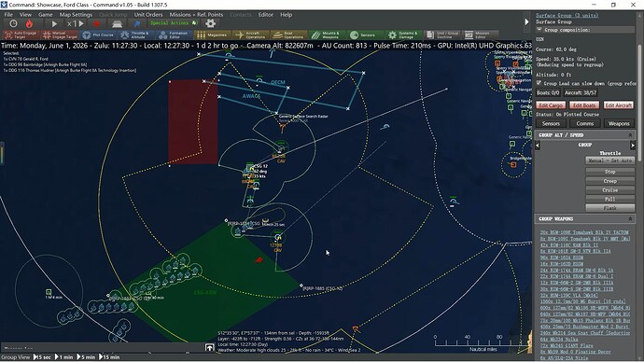Click the flame icon in the toolbar
The image size is (644, 362).
pyautogui.click(x=29, y=24)
